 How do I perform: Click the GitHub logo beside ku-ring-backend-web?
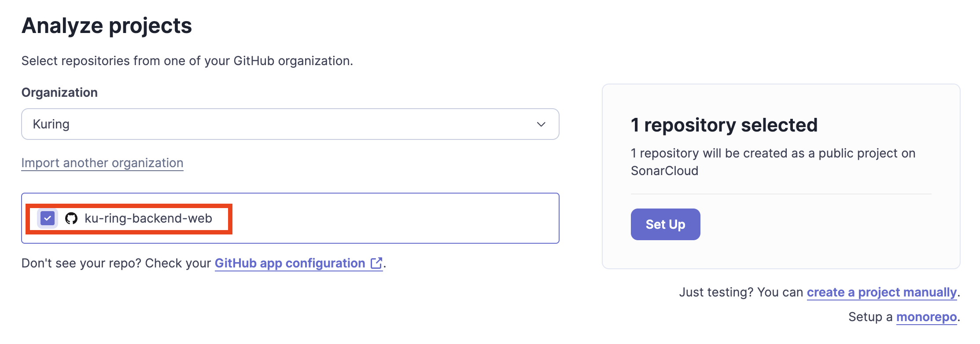click(x=71, y=218)
